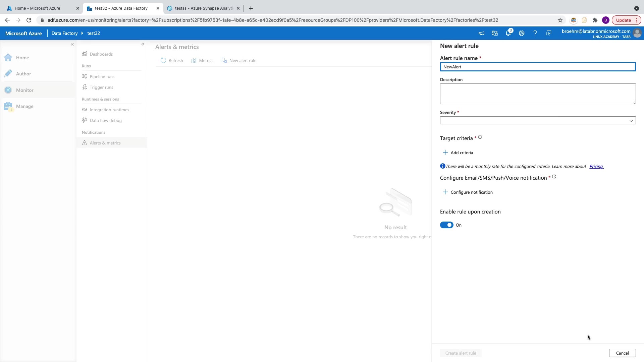
Task: Toggle Enable rule upon creation switch
Action: click(446, 225)
